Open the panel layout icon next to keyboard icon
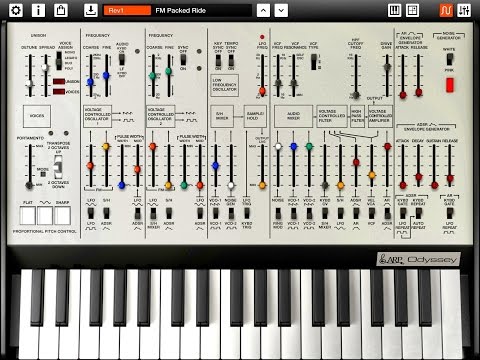The height and width of the screenshot is (360, 480). point(412,10)
